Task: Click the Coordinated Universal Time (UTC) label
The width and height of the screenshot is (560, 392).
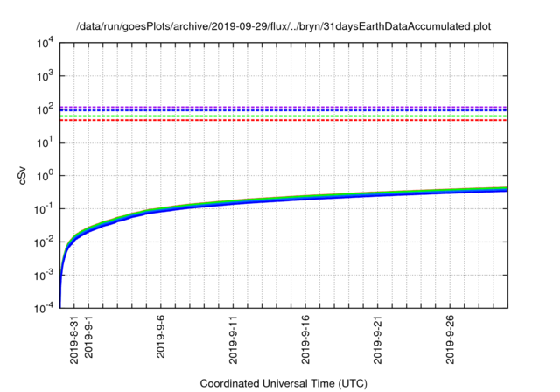Action: tap(283, 383)
